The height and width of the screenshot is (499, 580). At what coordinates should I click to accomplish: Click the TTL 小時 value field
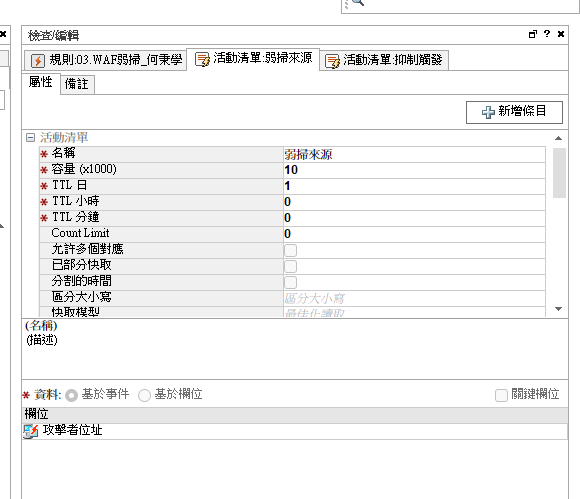click(414, 202)
